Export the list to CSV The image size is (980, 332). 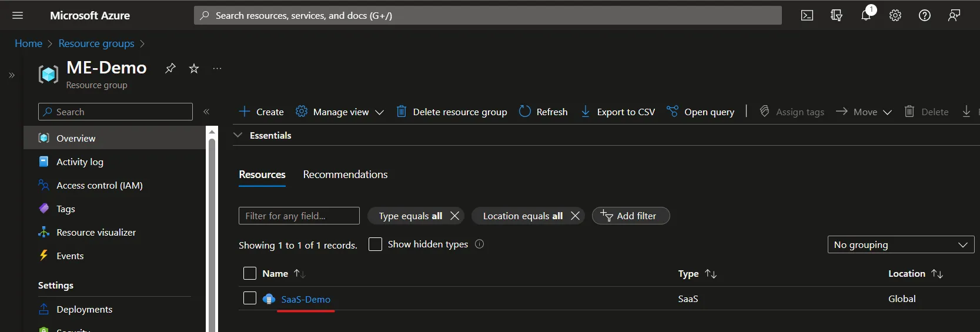pos(618,112)
